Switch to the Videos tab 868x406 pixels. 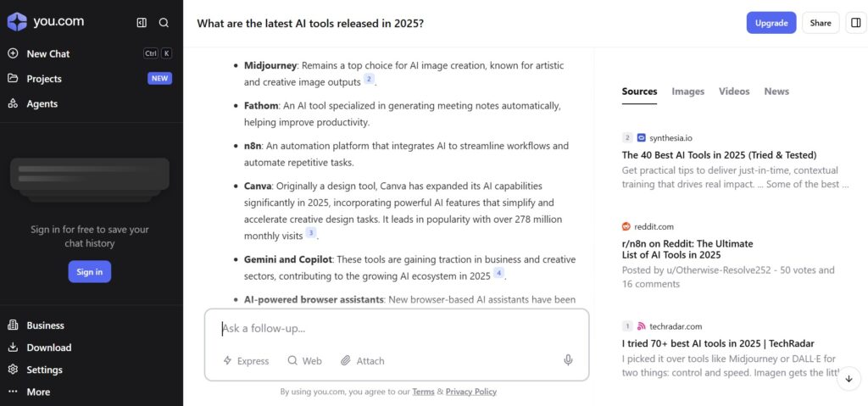click(x=734, y=92)
